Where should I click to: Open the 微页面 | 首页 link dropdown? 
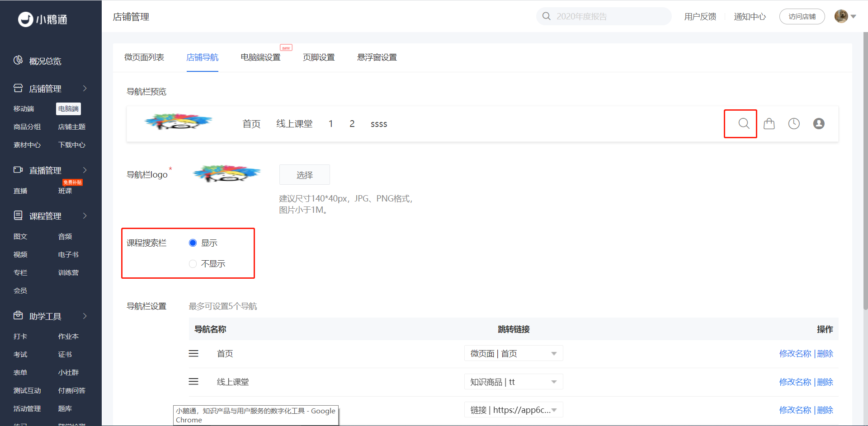point(514,353)
